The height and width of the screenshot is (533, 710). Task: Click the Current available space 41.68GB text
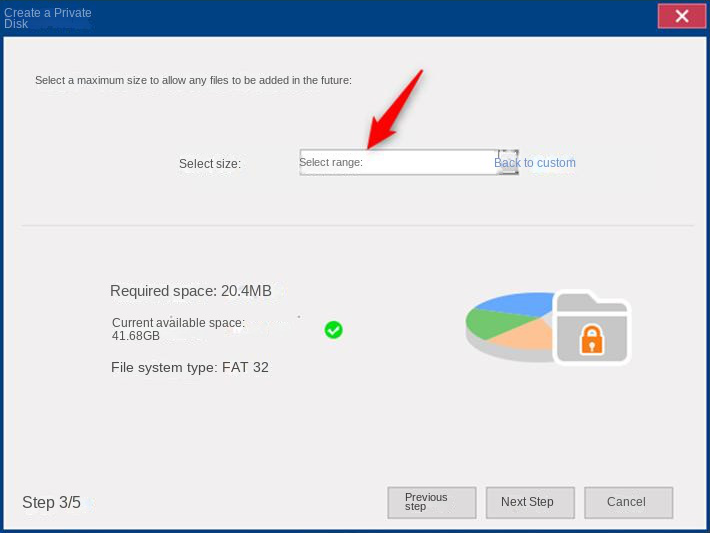pos(178,329)
